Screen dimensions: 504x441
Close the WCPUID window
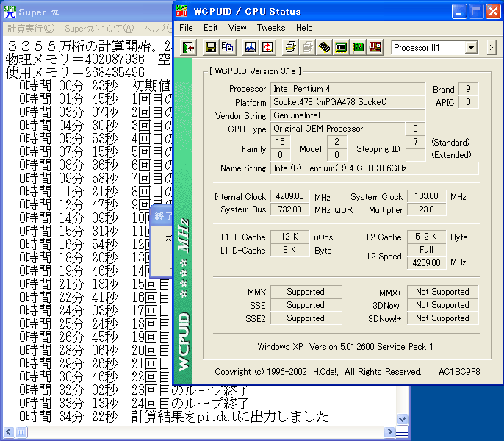pos(493,12)
